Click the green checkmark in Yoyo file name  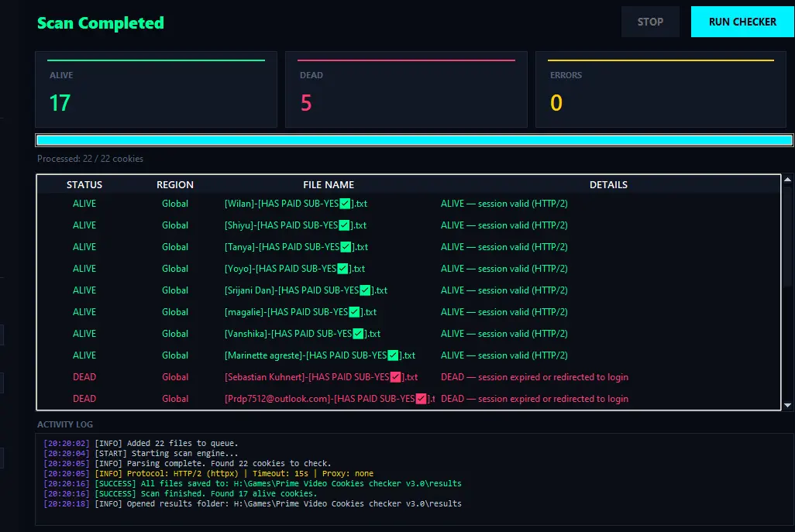tap(342, 269)
